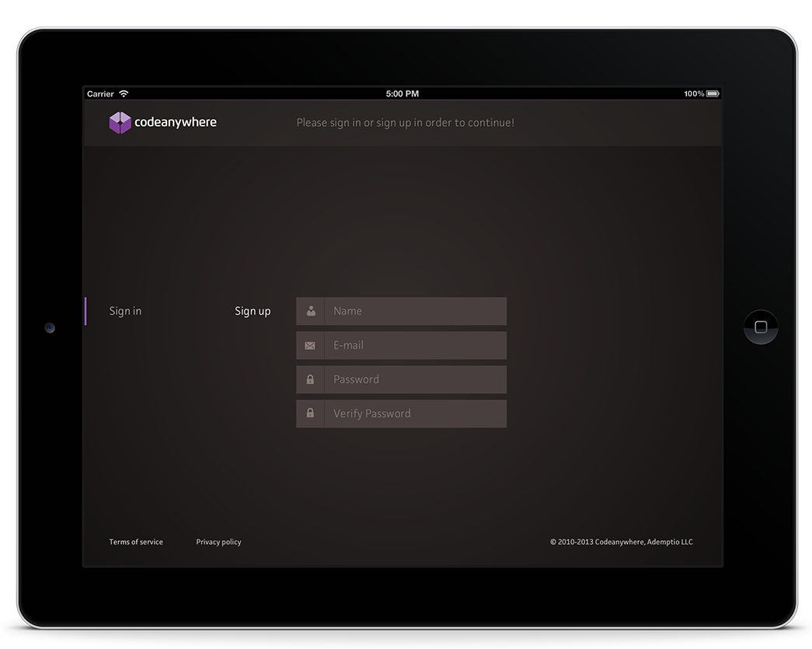Click the 'Please sign in or sign up' message
The height and width of the screenshot is (649, 812).
coord(406,123)
